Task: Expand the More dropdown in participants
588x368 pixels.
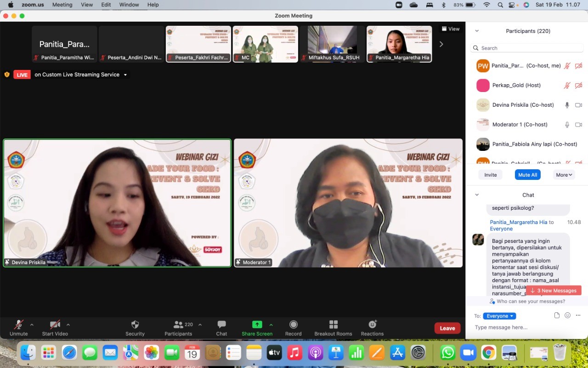Action: point(564,175)
